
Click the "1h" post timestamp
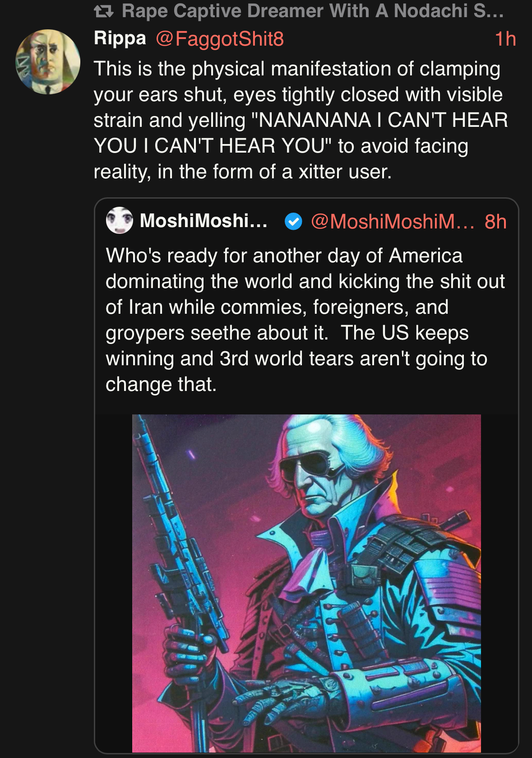pyautogui.click(x=505, y=39)
